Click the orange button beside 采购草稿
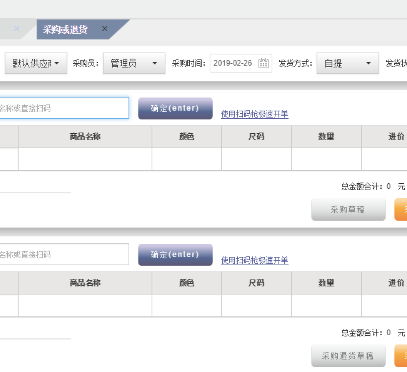Viewport: 407px width, 372px height. [x=401, y=210]
